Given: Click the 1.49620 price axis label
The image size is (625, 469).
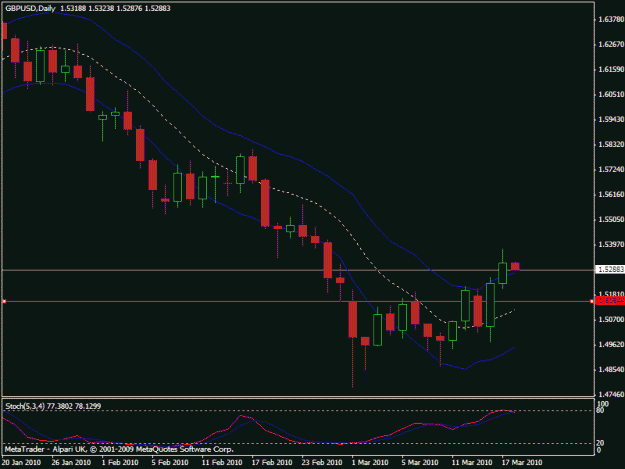Looking at the screenshot, I should tap(611, 344).
